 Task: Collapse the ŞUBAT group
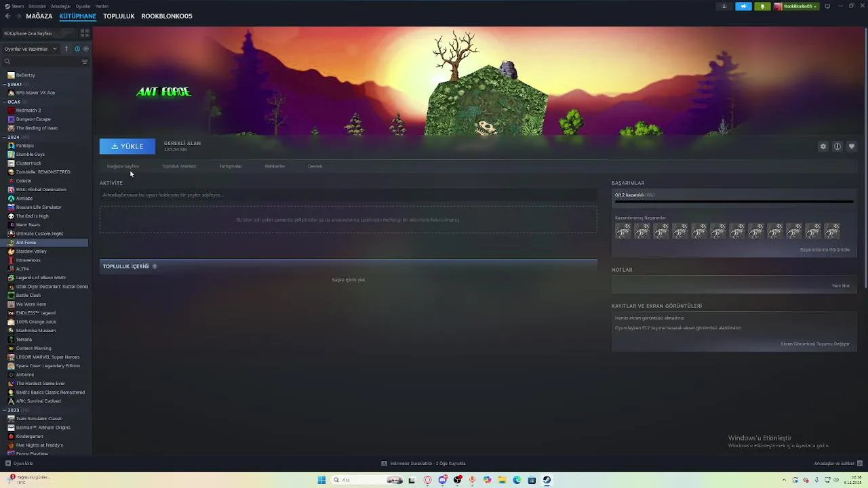click(15, 84)
